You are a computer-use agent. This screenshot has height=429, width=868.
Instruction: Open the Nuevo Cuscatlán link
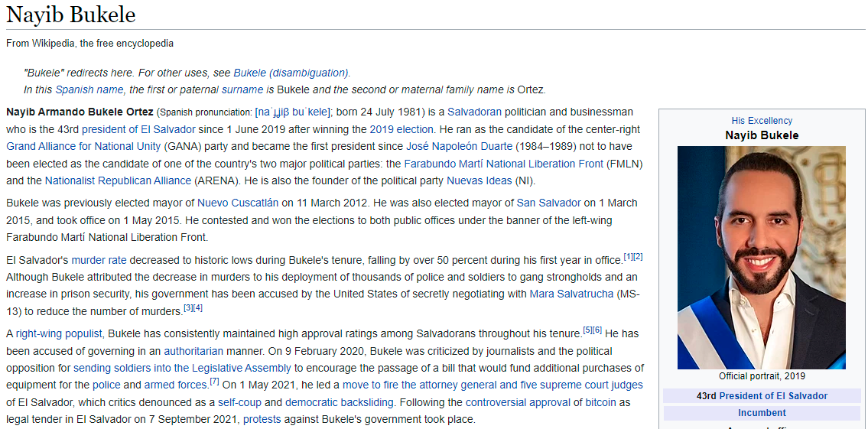[x=238, y=203]
